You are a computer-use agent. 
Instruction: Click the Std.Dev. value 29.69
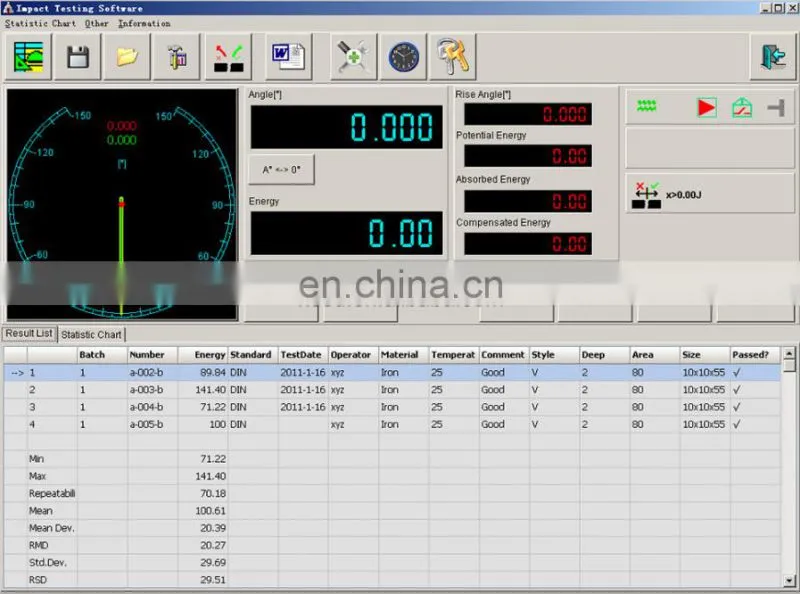tap(213, 563)
